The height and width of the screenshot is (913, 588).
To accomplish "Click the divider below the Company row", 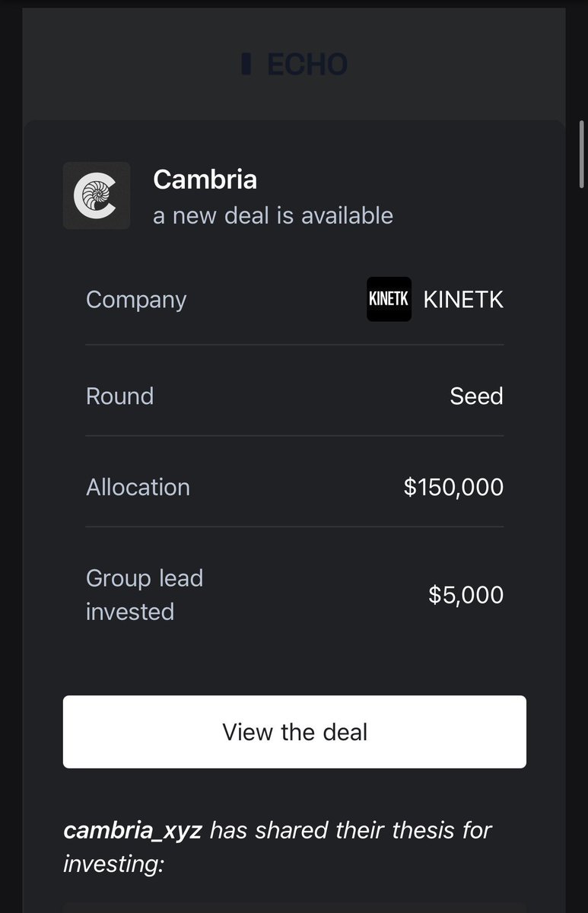I will pos(294,345).
